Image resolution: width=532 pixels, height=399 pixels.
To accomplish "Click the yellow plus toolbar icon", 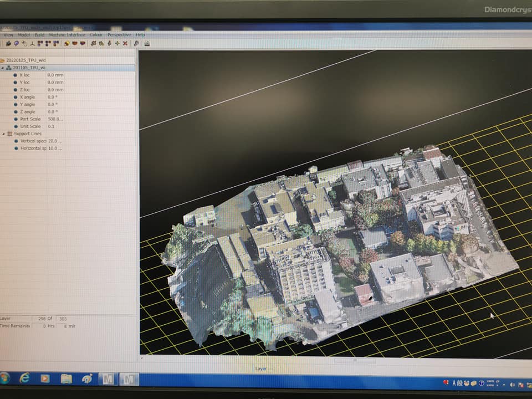I will 117,43.
